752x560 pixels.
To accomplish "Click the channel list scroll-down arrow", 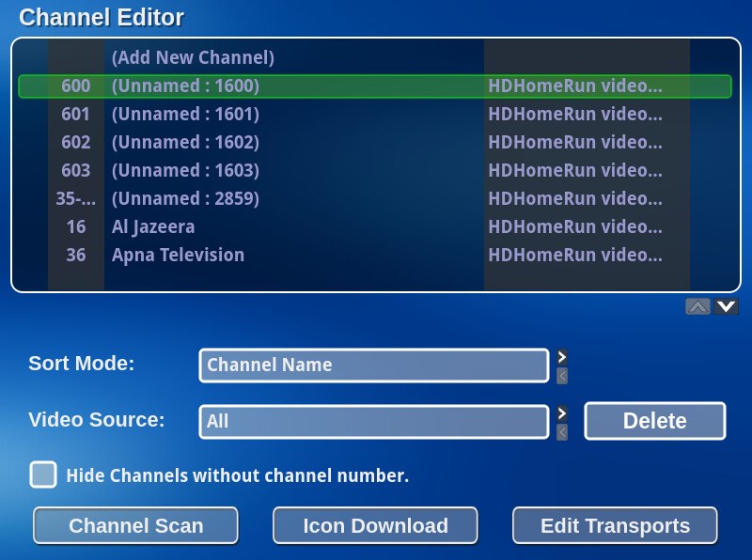I will 726,306.
